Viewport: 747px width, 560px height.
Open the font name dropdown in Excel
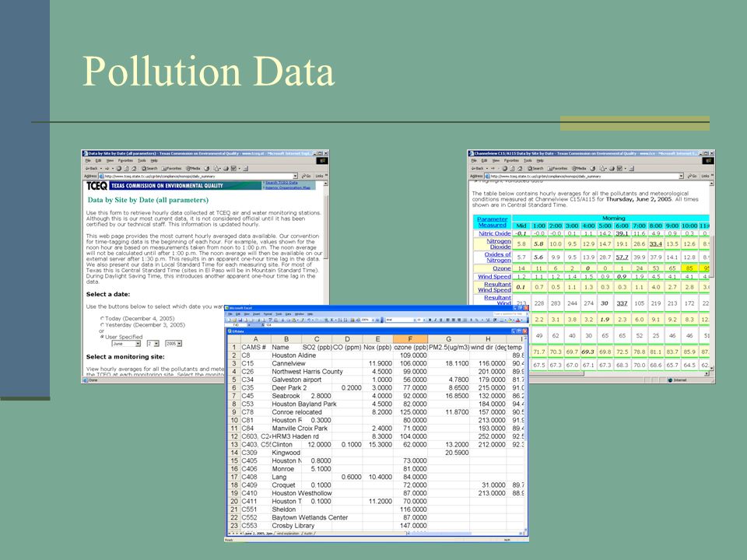415,320
